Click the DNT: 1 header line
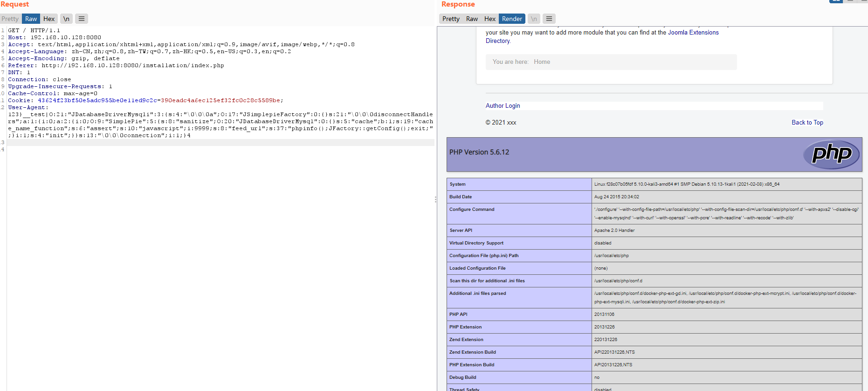 [19, 72]
